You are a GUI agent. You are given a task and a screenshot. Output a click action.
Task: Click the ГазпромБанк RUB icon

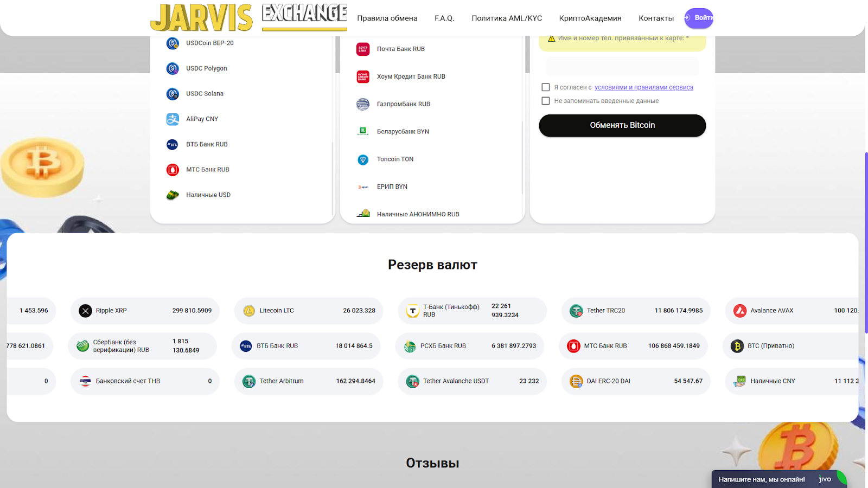pyautogui.click(x=363, y=104)
